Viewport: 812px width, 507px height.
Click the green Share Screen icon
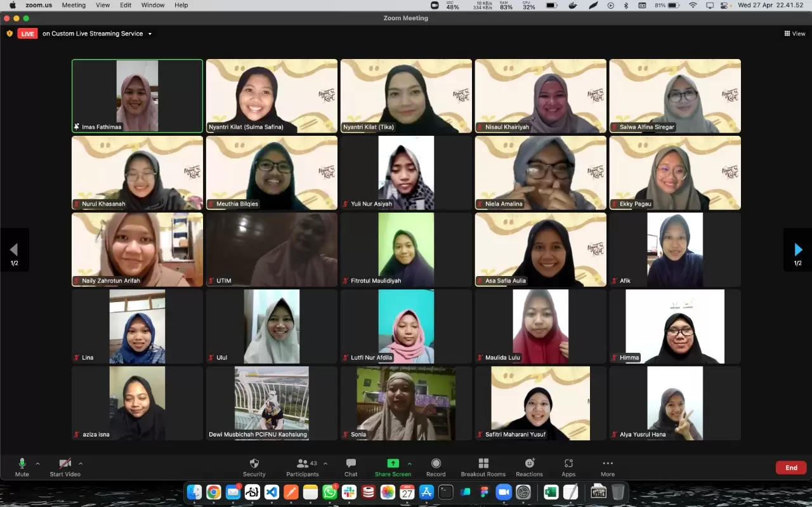point(393,464)
